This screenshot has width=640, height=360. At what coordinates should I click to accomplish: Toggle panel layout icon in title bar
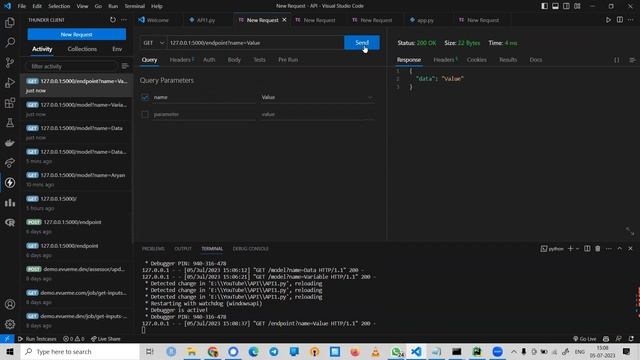coord(556,6)
